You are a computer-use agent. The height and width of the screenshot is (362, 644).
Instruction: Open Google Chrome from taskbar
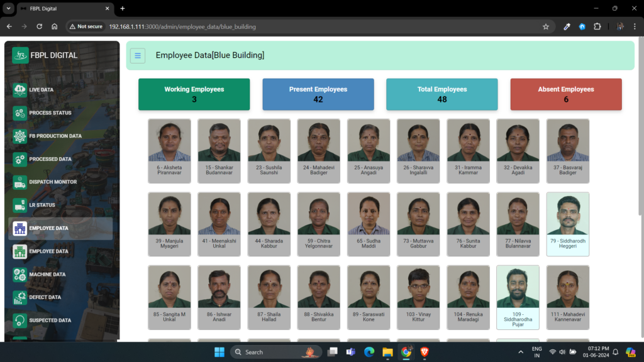click(x=406, y=352)
